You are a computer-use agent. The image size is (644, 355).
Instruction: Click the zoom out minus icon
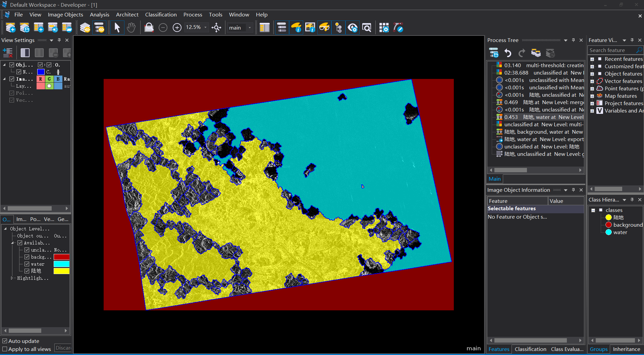[x=163, y=28]
